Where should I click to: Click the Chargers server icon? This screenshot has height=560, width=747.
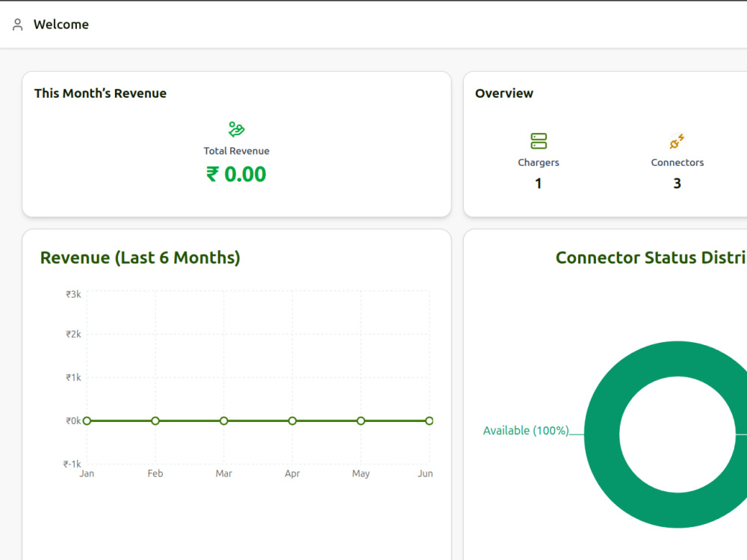[x=539, y=141]
